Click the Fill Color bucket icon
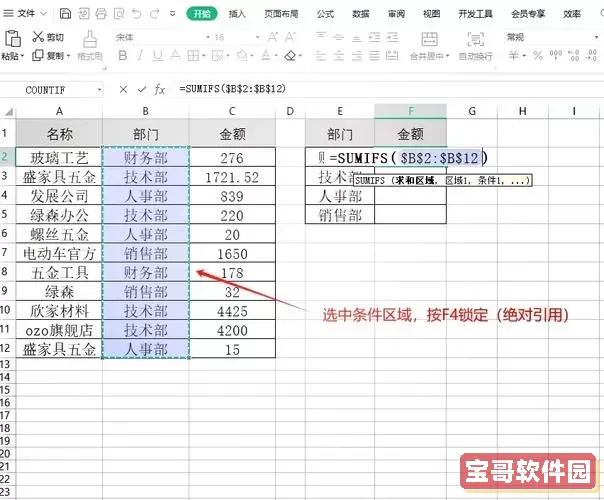The image size is (604, 500). click(x=242, y=56)
